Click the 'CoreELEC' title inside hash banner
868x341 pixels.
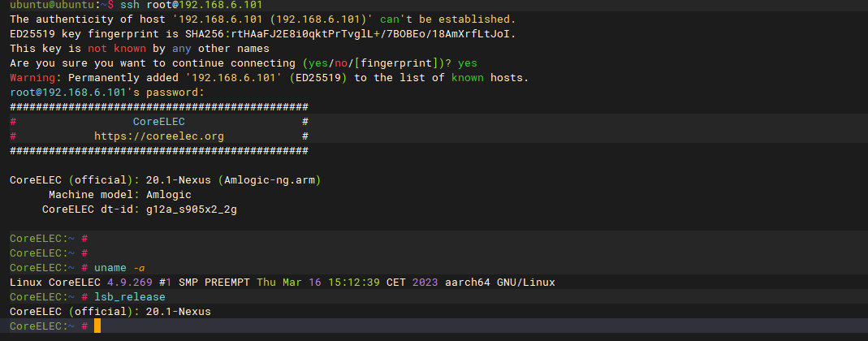[158, 122]
